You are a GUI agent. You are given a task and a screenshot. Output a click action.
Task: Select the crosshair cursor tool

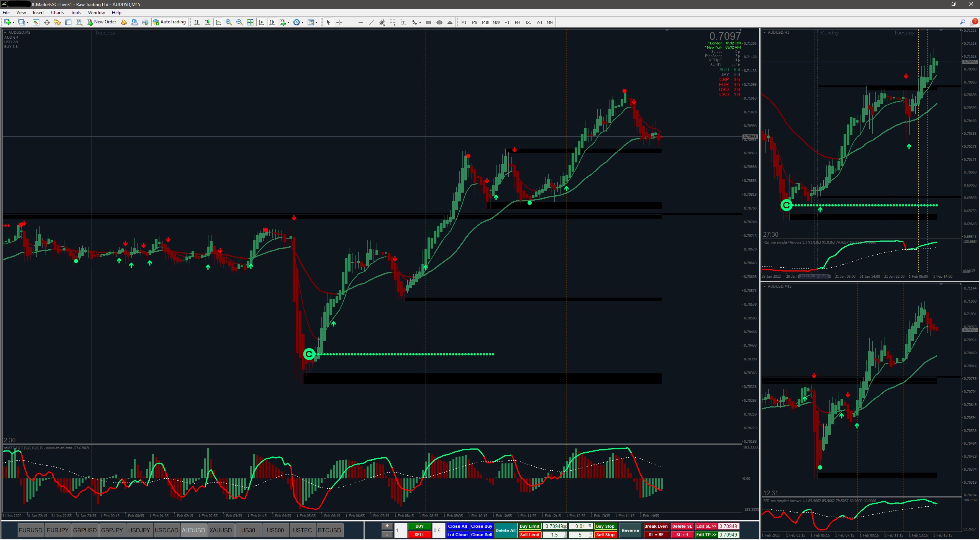pos(339,22)
